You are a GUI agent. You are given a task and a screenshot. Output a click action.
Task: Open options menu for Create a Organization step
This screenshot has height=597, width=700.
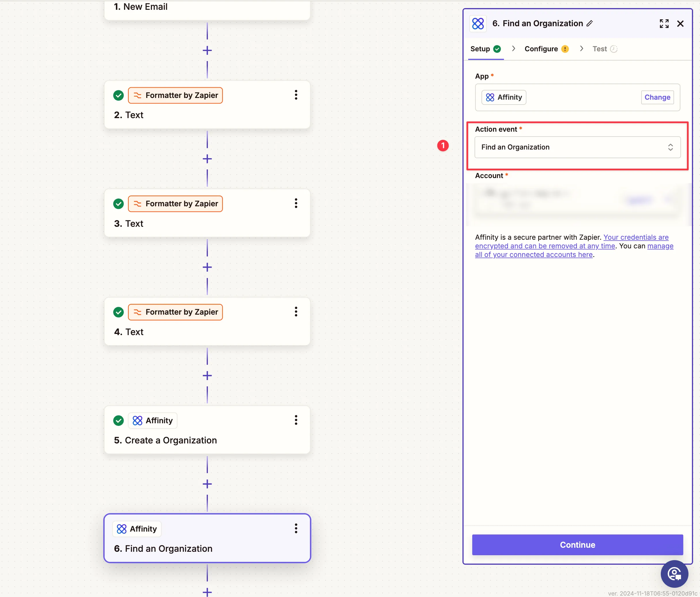tap(296, 420)
